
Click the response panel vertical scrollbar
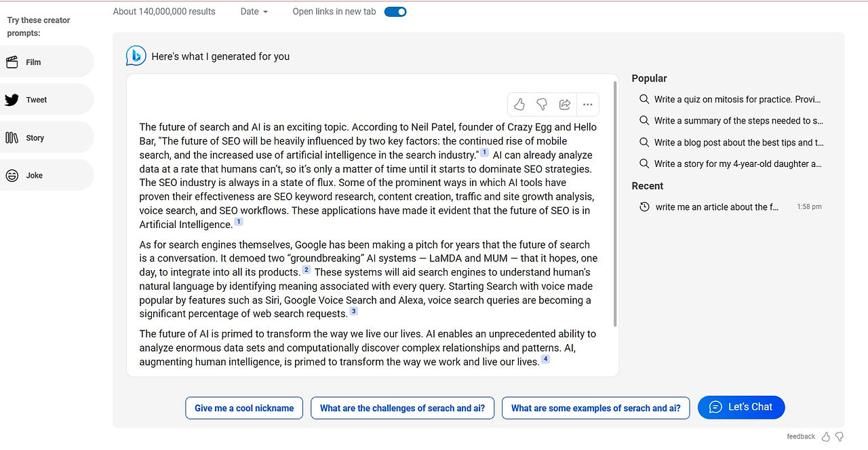(x=615, y=204)
